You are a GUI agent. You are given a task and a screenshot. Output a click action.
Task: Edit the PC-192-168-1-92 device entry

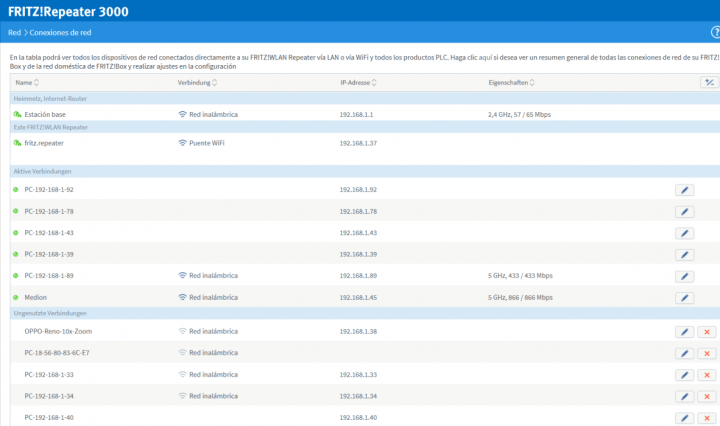pyautogui.click(x=684, y=190)
